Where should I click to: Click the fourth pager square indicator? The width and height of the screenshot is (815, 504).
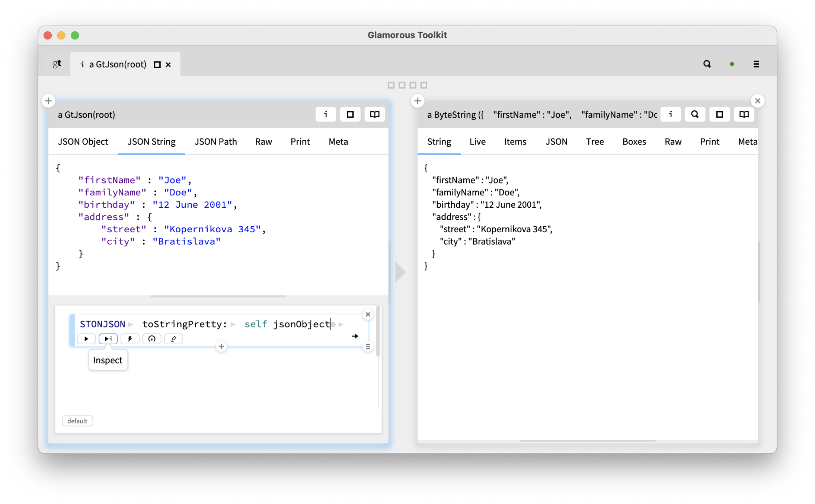(424, 85)
